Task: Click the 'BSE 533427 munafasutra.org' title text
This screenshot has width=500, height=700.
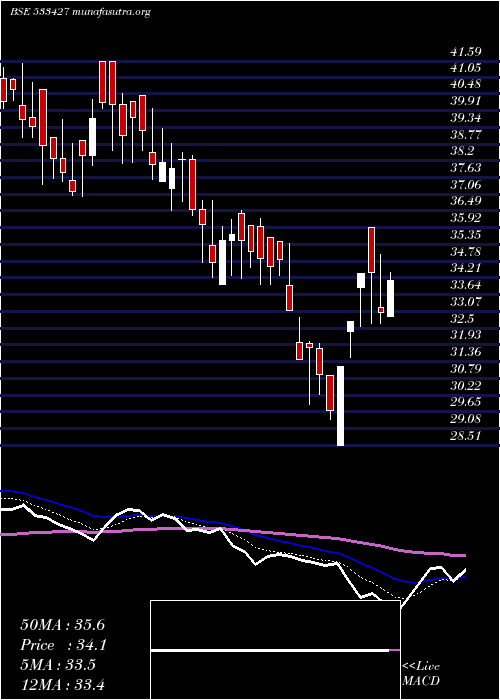Action: click(x=80, y=12)
